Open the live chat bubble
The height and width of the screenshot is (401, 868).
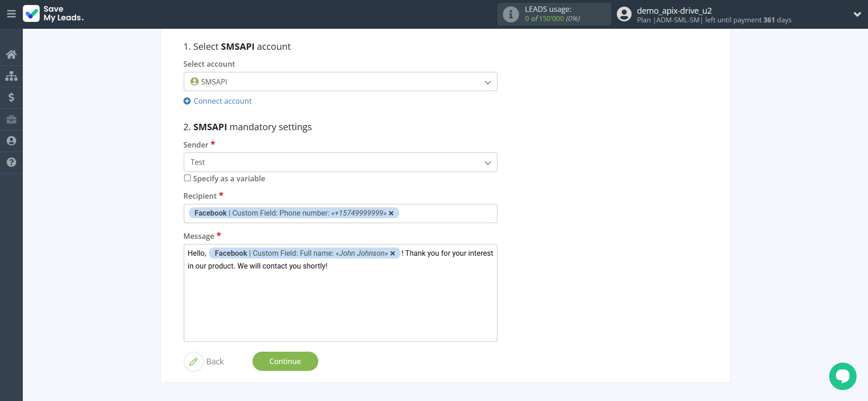(x=842, y=376)
